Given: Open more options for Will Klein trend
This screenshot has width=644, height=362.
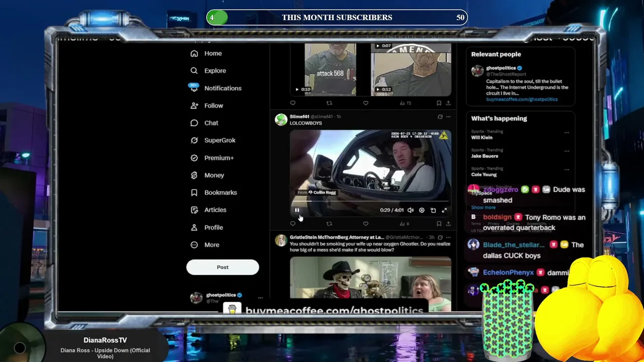Looking at the screenshot, I should click(x=567, y=133).
